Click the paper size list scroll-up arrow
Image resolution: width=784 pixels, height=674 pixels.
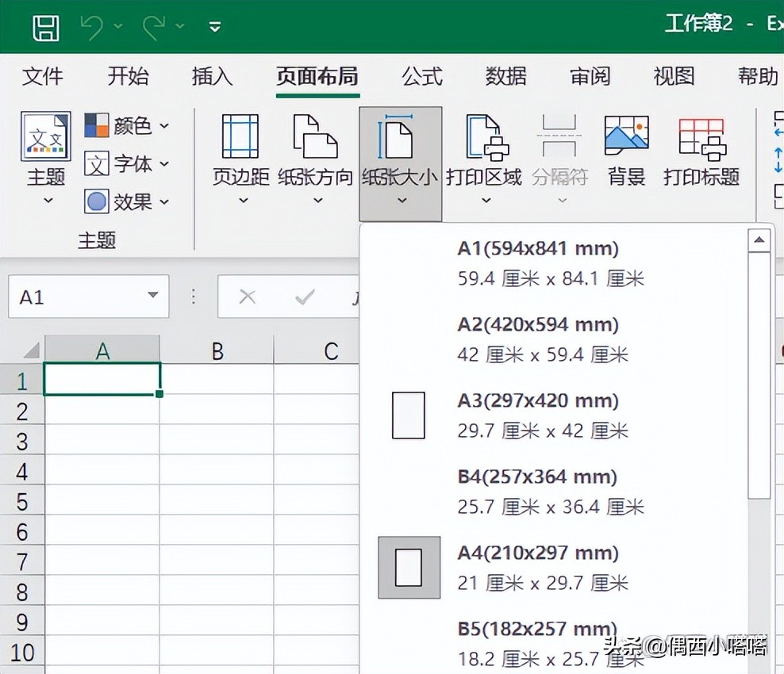(x=759, y=240)
